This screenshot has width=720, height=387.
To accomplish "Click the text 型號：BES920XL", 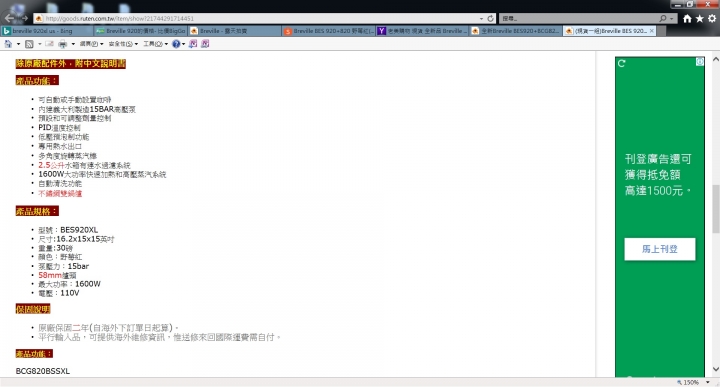I will tap(68, 230).
